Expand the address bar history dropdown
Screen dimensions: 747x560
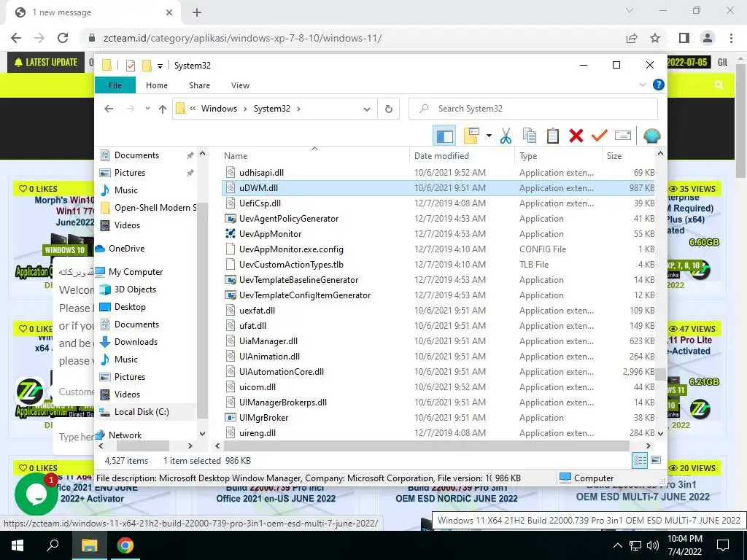click(366, 109)
